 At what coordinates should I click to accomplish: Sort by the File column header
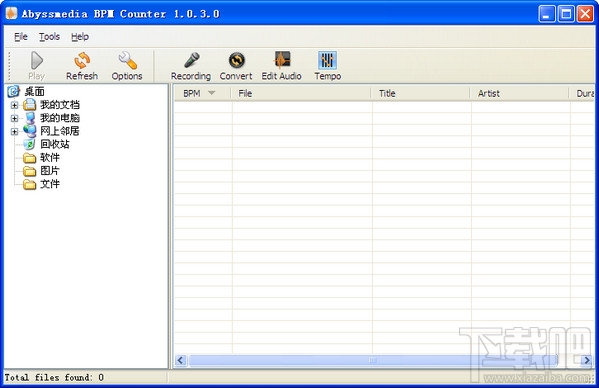(301, 94)
